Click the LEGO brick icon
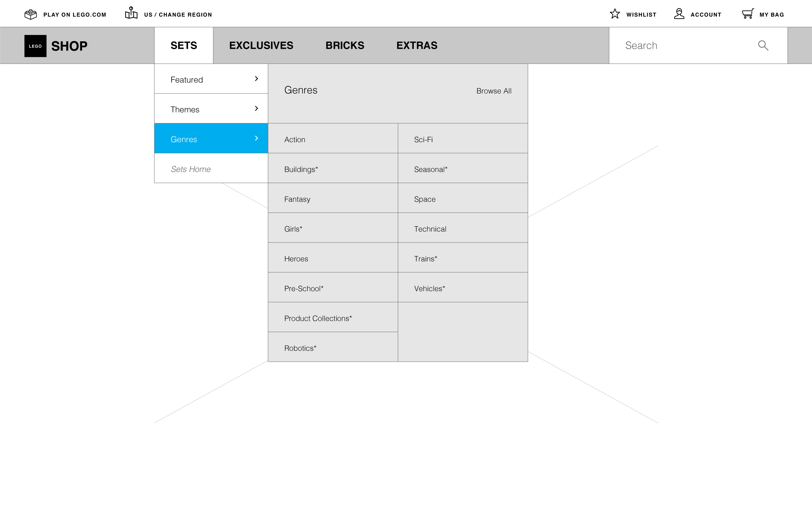Viewport: 812px width, 508px height. click(30, 14)
